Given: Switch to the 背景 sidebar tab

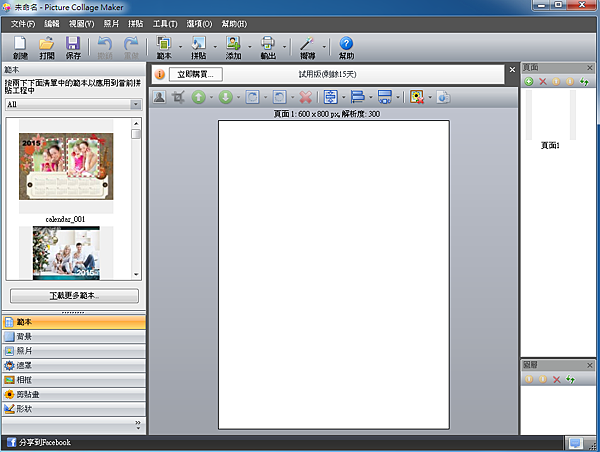Looking at the screenshot, I should coord(73,337).
